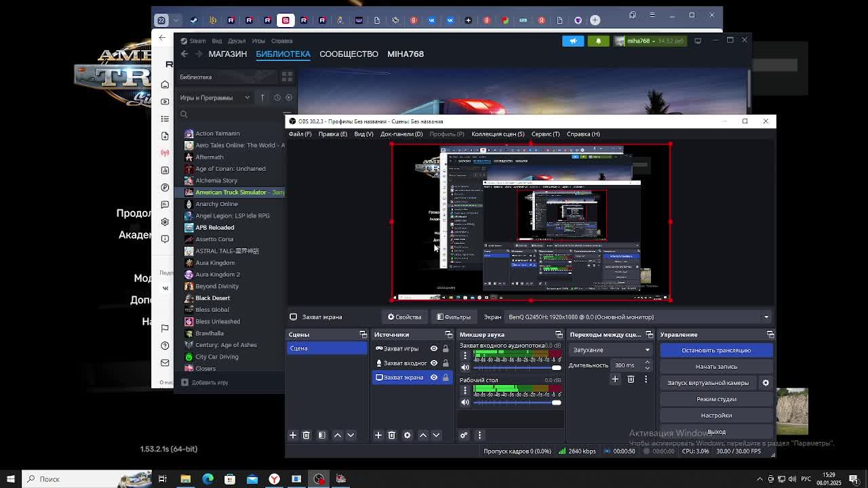Add a new source with the plus icon

pos(378,435)
